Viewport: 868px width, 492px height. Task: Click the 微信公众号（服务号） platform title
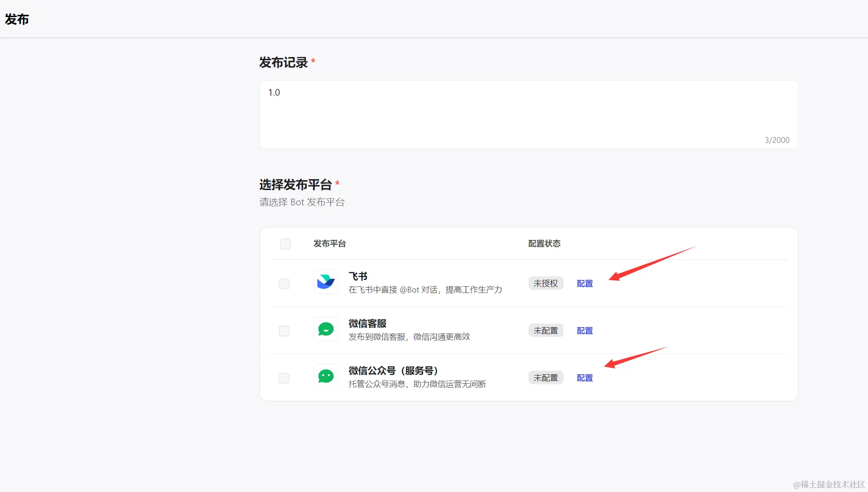(393, 371)
